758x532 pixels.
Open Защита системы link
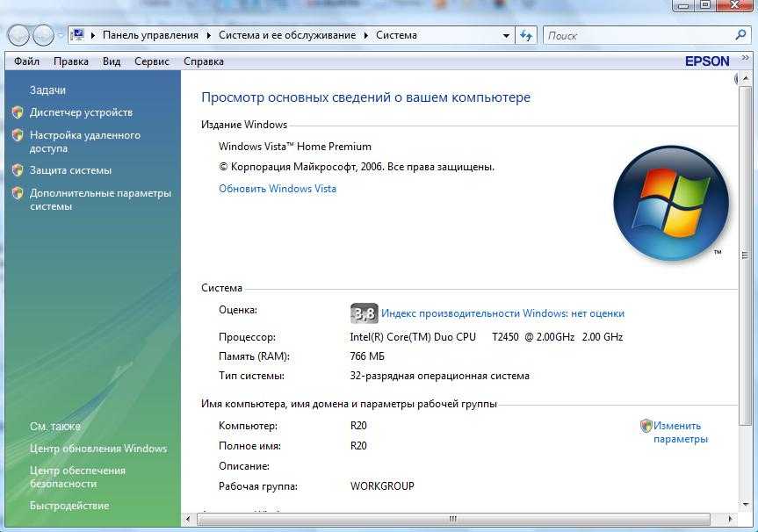tap(70, 170)
